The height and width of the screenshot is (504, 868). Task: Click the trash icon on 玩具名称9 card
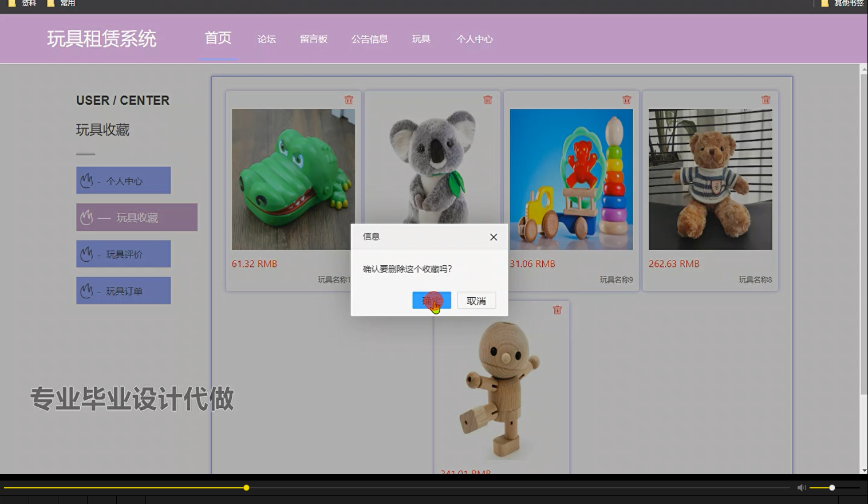(627, 100)
